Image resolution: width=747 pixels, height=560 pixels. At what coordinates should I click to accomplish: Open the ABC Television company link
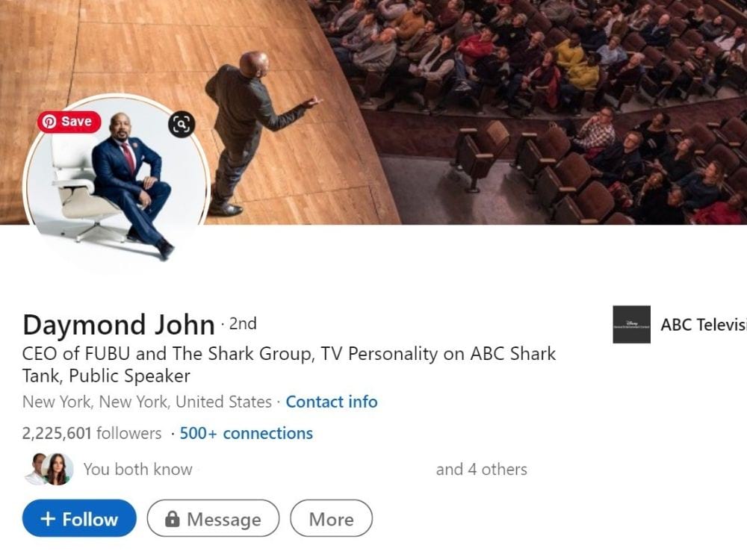(x=703, y=325)
